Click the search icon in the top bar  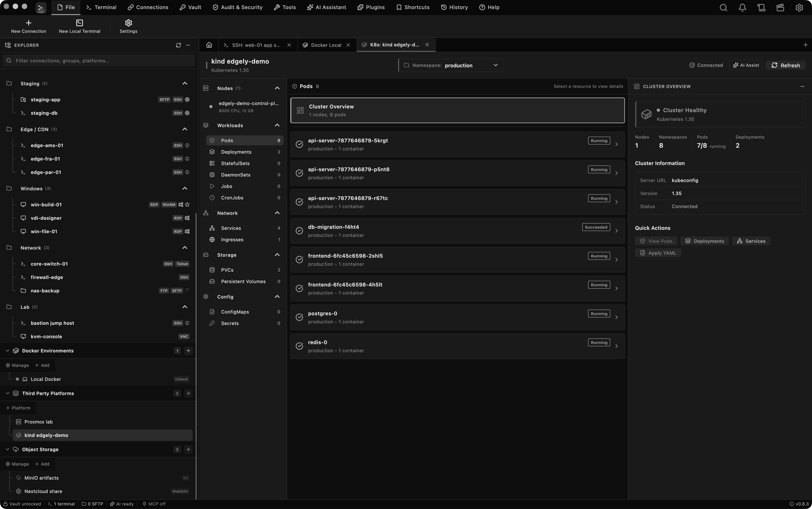pos(723,8)
